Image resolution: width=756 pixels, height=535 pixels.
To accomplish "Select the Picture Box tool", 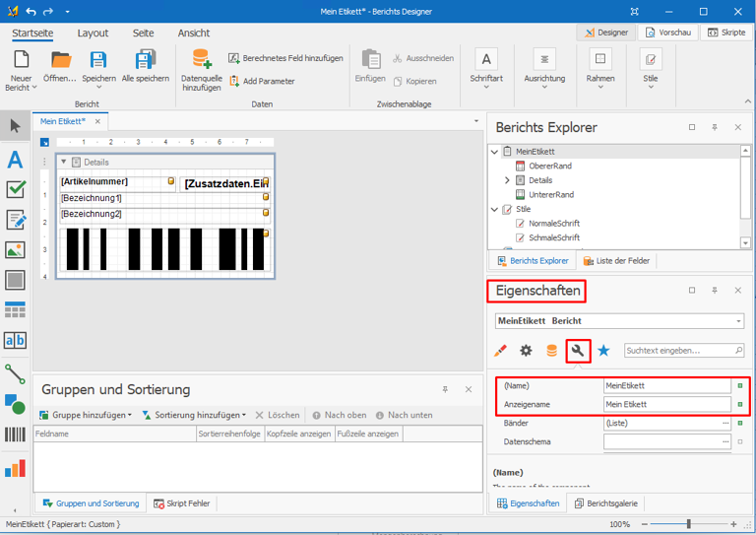I will tap(15, 250).
